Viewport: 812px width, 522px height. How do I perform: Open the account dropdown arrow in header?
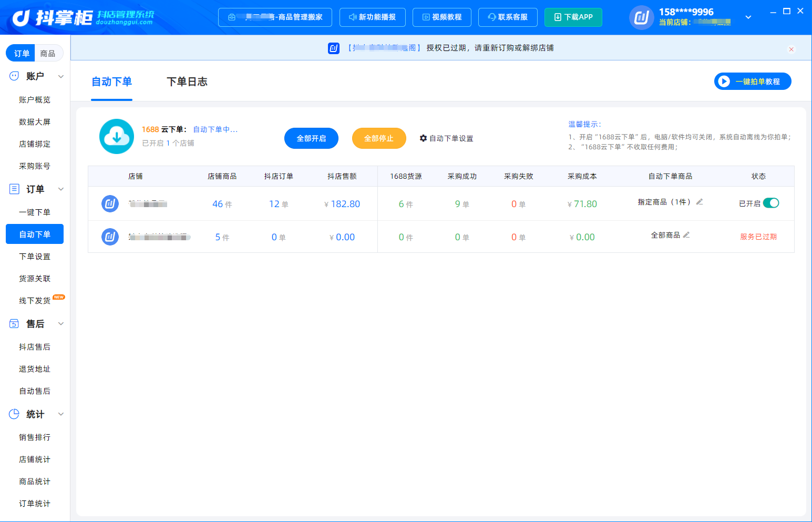click(x=748, y=17)
